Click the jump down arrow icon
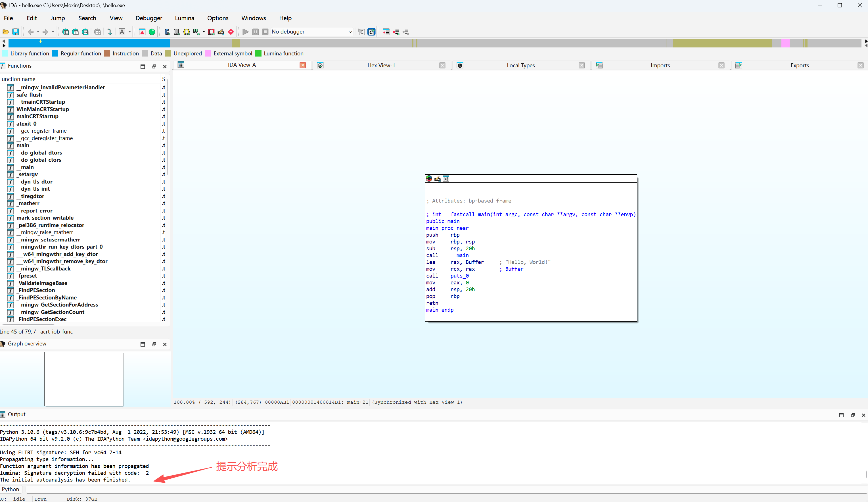Image resolution: width=868 pixels, height=502 pixels. [x=110, y=32]
